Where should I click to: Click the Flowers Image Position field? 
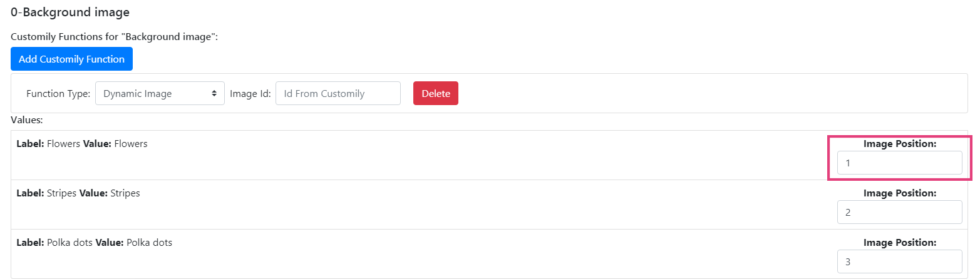[x=899, y=163]
